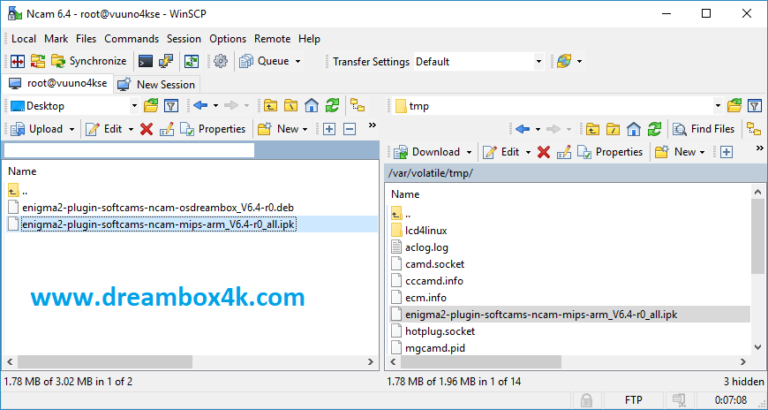The image size is (768, 410).
Task: Open the New Session tab
Action: click(x=157, y=84)
